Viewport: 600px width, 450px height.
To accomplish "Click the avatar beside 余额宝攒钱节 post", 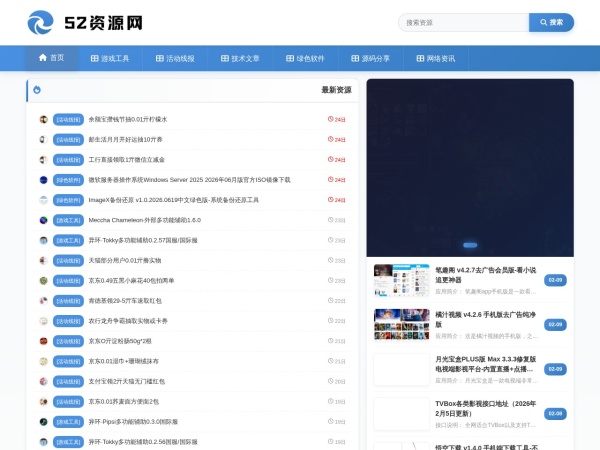I will pos(44,119).
